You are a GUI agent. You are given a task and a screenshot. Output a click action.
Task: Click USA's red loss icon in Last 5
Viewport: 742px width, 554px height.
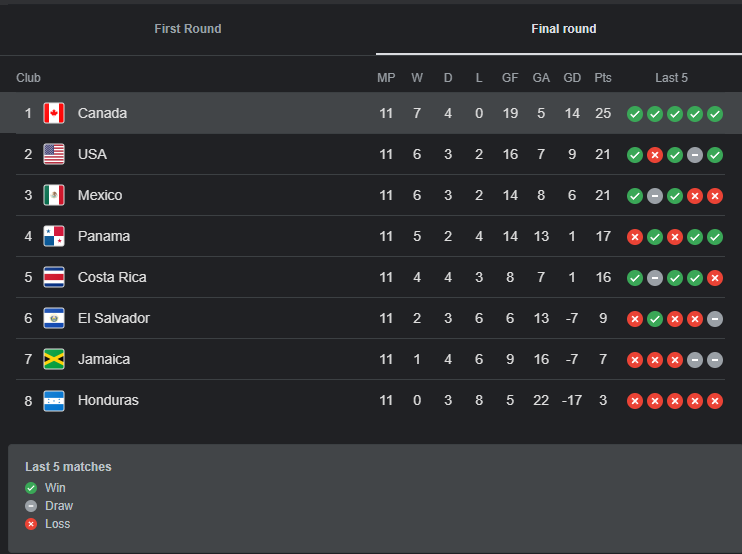pyautogui.click(x=655, y=155)
